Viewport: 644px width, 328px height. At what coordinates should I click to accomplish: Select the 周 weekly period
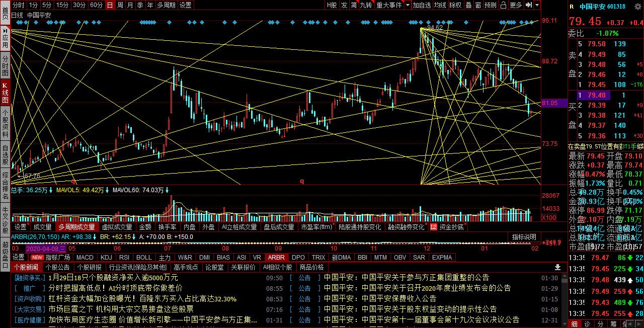tap(120, 5)
